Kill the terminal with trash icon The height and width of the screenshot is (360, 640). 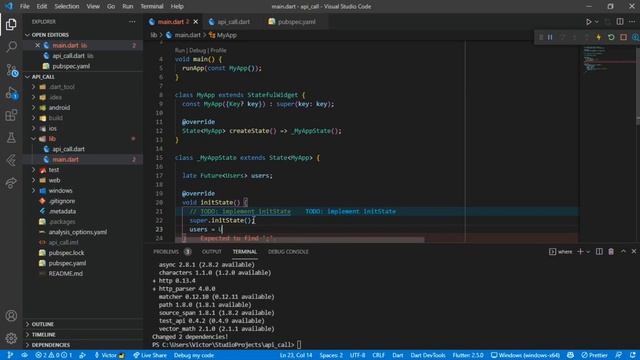click(x=611, y=251)
